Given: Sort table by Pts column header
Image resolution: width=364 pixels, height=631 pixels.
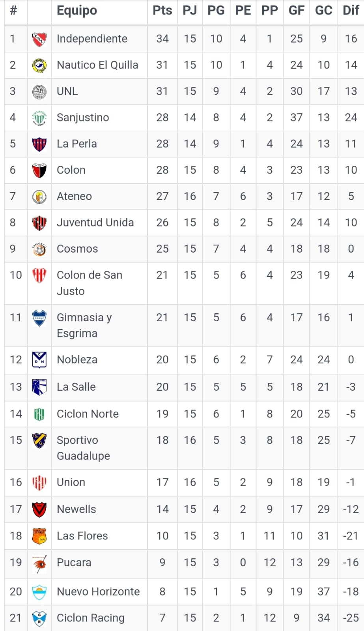Looking at the screenshot, I should click(162, 11).
